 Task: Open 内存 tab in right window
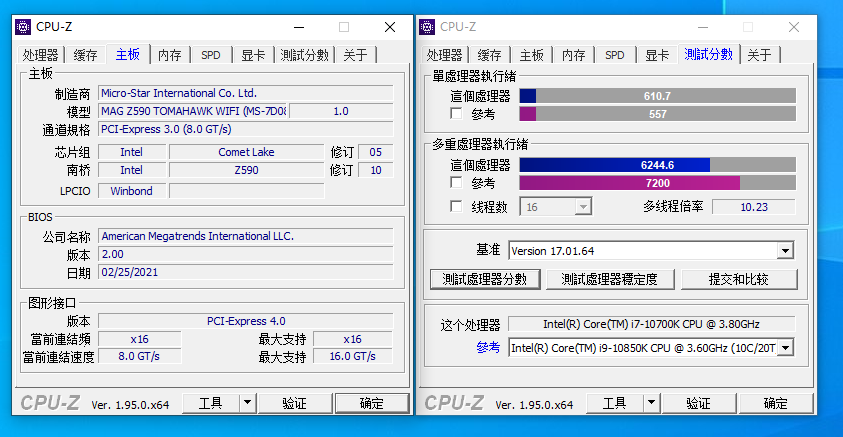tap(574, 55)
